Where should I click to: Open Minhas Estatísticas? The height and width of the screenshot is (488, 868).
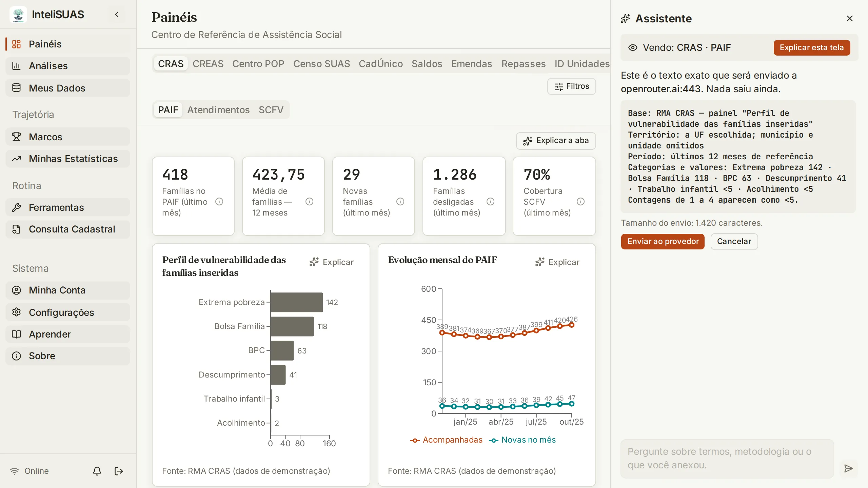click(x=68, y=159)
